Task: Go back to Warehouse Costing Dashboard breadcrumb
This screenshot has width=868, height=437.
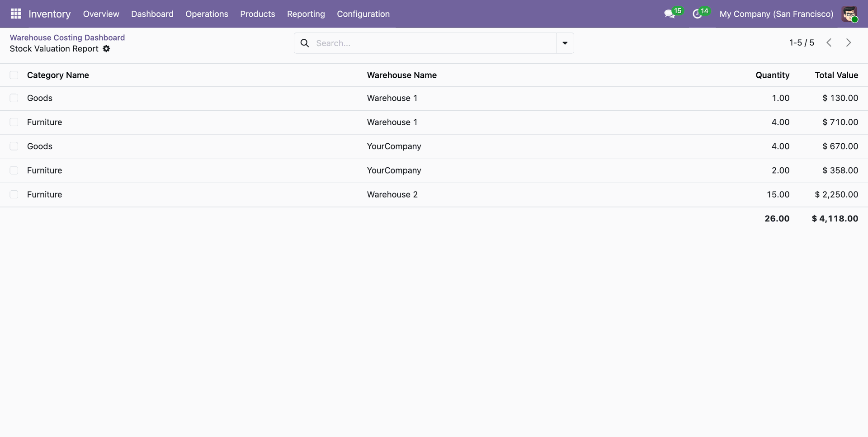Action: point(67,38)
